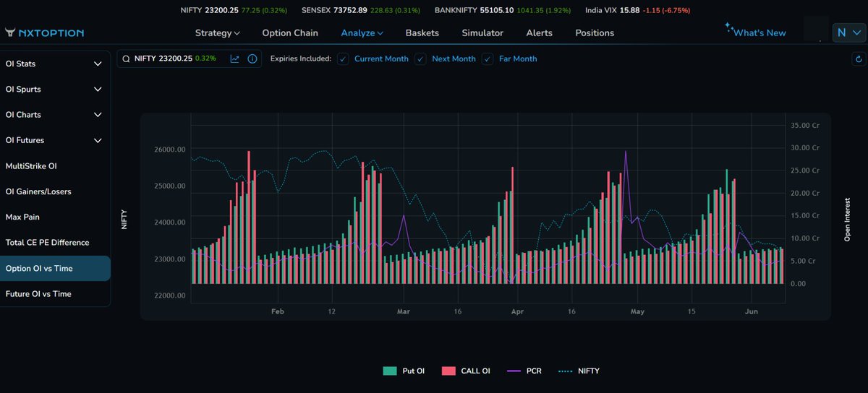Select Max Pain in sidebar
The image size is (868, 393).
coord(55,217)
